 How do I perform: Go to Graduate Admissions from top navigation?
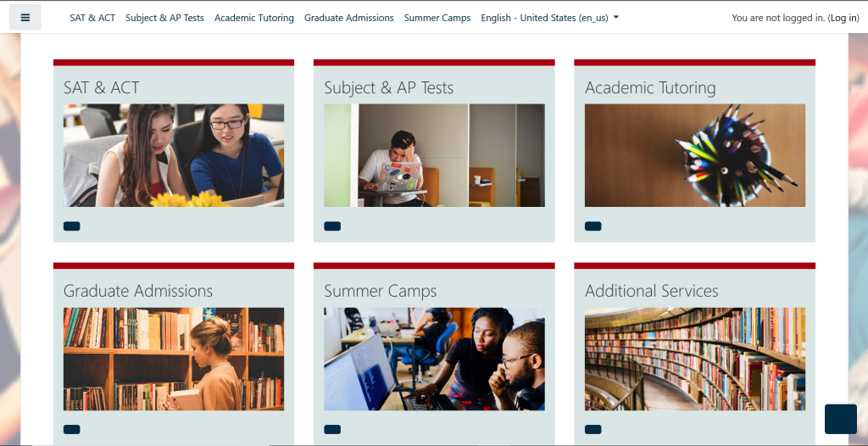(349, 18)
